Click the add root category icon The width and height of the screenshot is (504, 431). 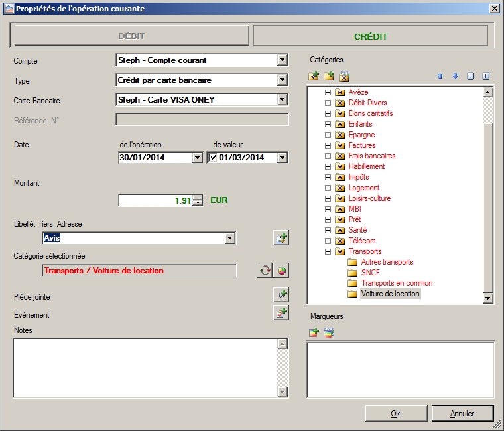314,76
